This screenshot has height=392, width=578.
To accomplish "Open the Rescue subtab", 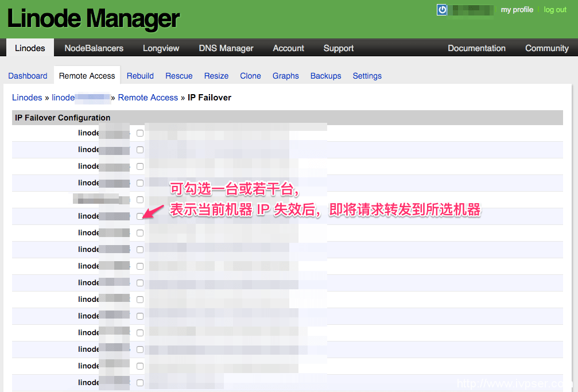I will [x=179, y=76].
